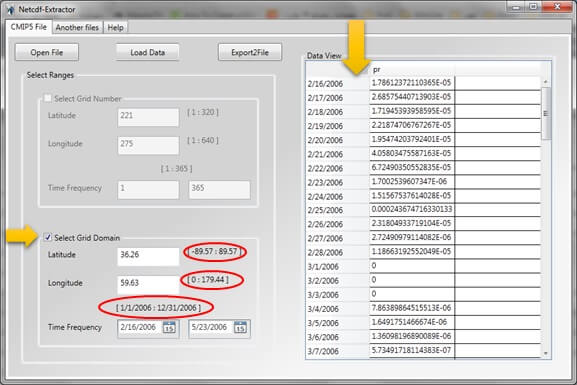
Task: Click the Export2File button
Action: (x=250, y=52)
